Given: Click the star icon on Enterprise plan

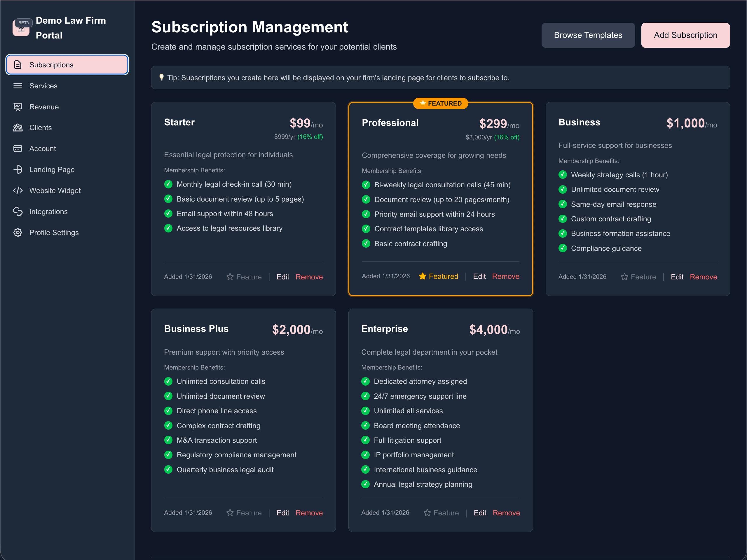Looking at the screenshot, I should click(x=427, y=513).
